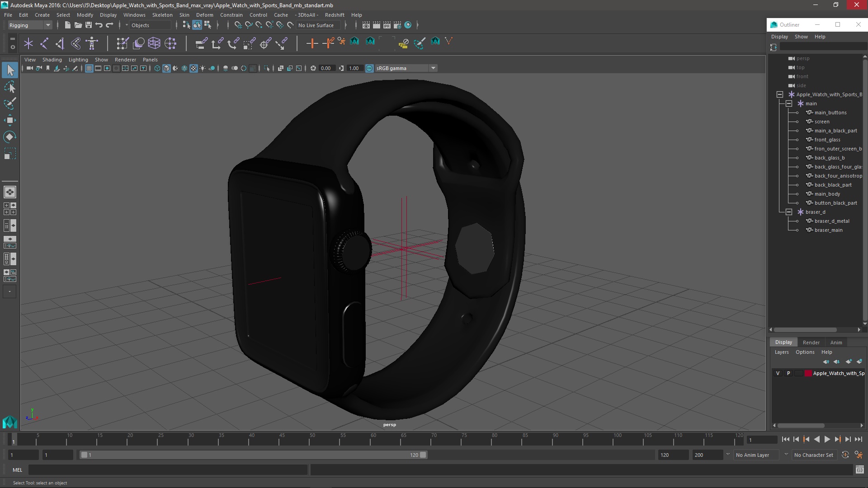Screen dimensions: 868x488
Task: Click the MEL command input field
Action: coord(167,470)
